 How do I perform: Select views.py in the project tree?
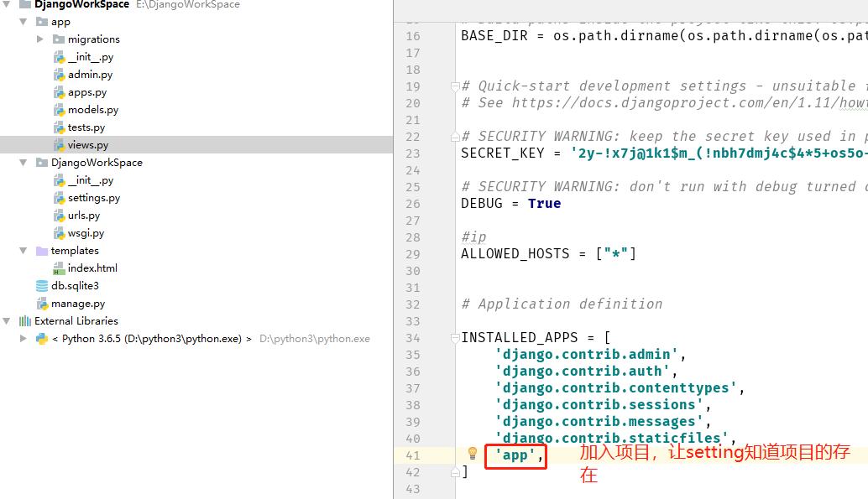pos(88,145)
